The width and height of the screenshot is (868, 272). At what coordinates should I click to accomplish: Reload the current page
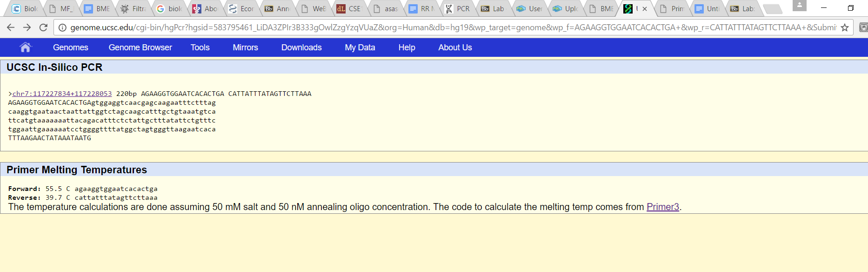point(43,27)
